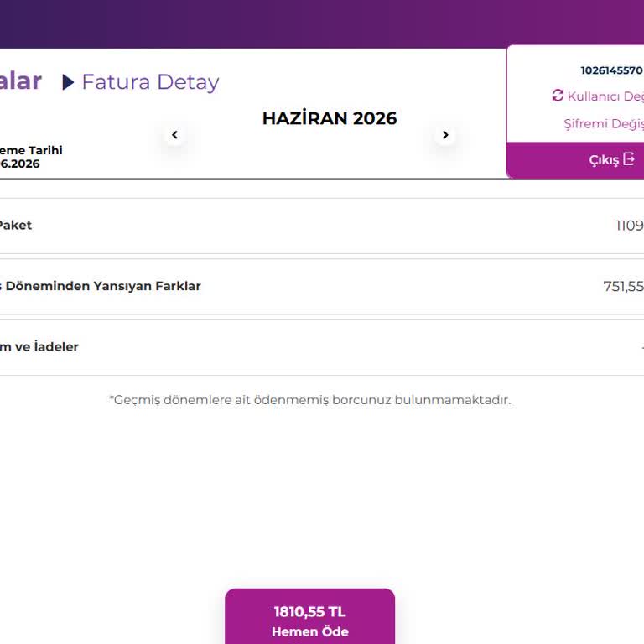Click the partially visible breadcrumb ending in 'alar'
The image size is (644, 644).
(20, 80)
